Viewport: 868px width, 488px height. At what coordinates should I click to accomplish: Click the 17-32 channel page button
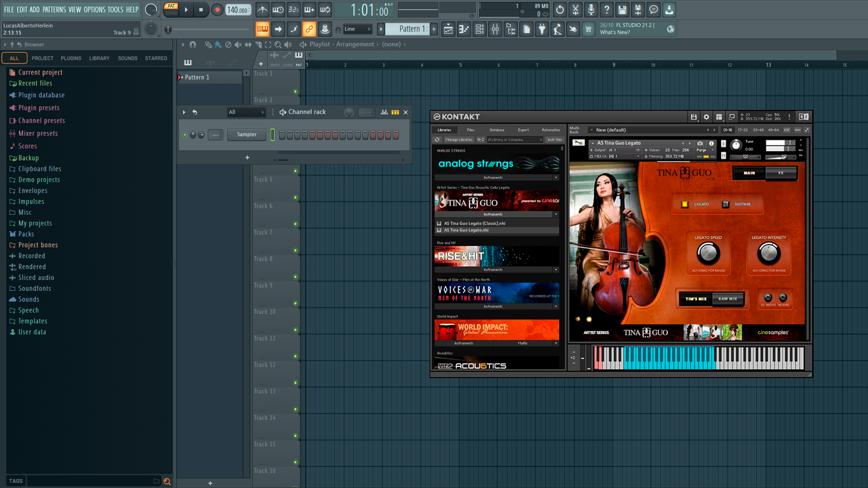click(743, 130)
